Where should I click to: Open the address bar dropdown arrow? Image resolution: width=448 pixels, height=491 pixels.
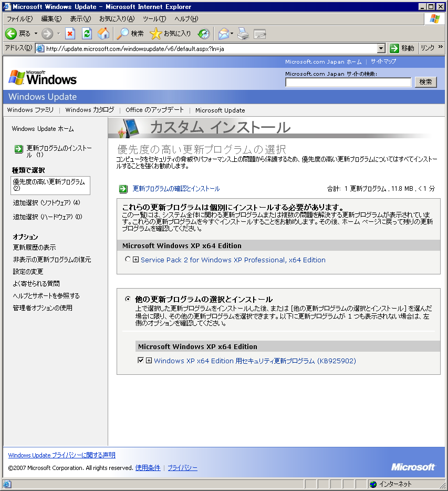coord(381,48)
